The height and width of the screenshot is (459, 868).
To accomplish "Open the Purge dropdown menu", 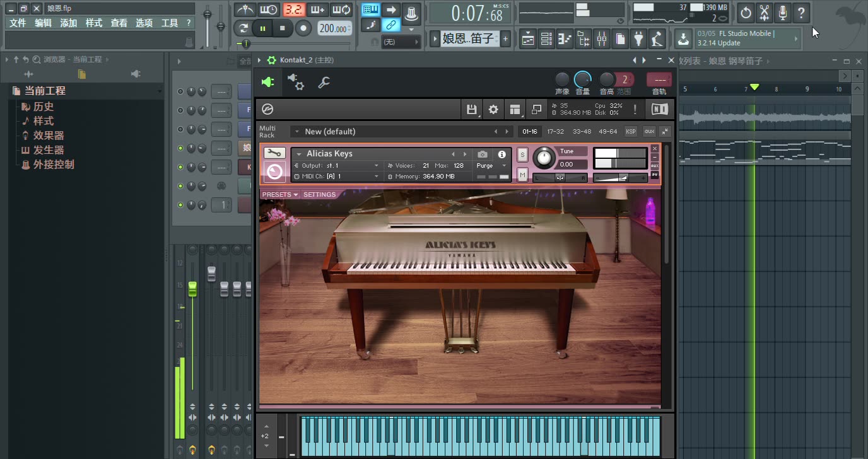I will tap(492, 166).
